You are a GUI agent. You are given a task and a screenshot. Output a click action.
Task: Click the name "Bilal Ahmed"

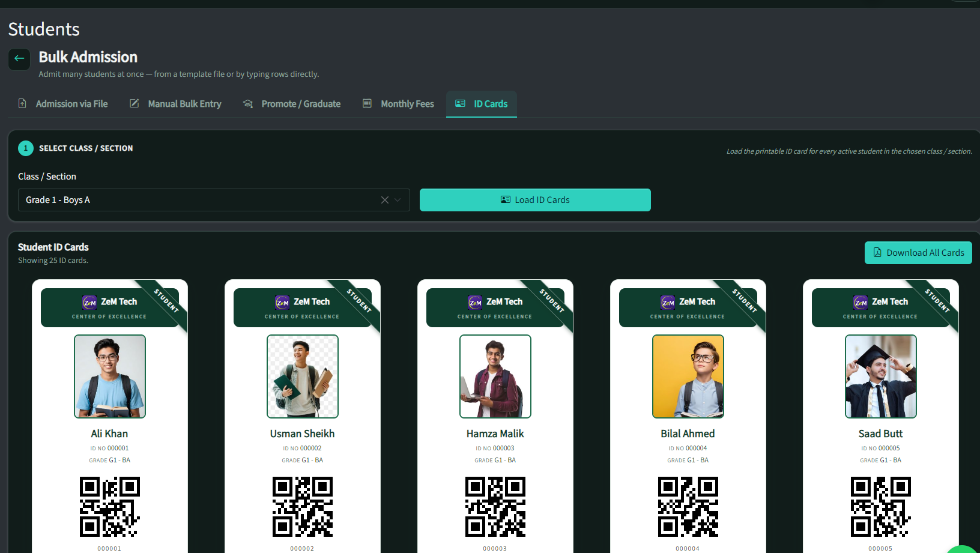pos(688,434)
